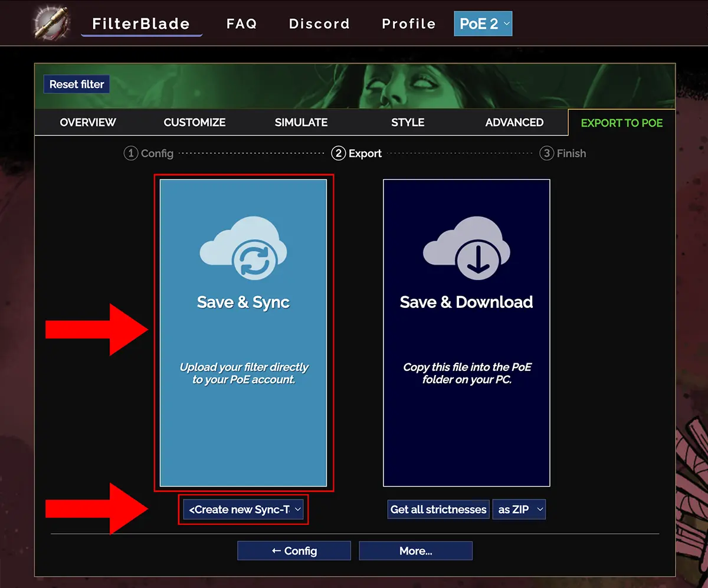Open the Profile menu

(408, 24)
